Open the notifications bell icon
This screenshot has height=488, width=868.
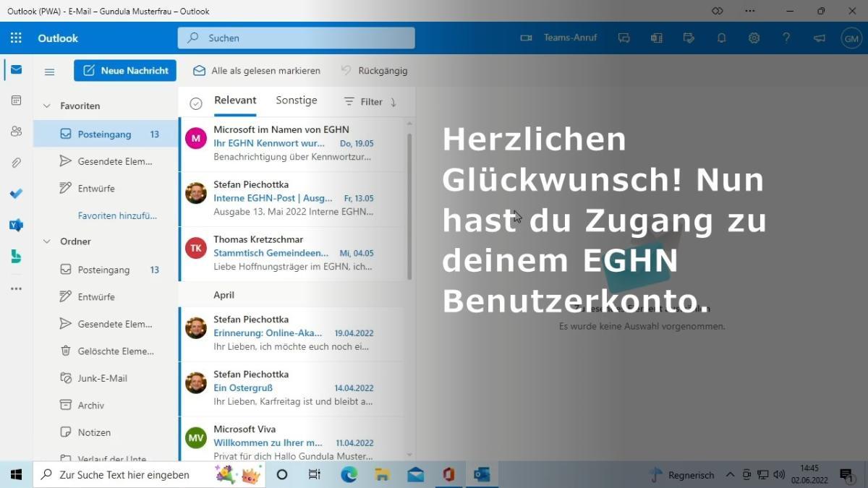721,38
